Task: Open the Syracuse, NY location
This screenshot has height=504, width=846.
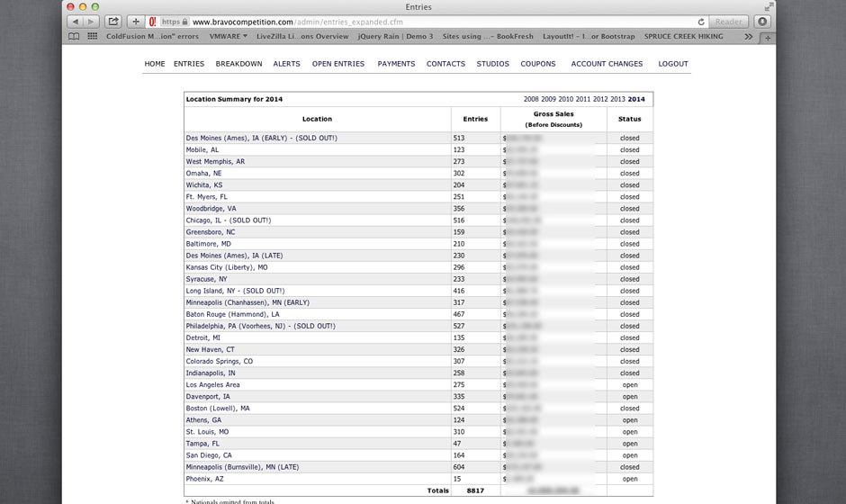Action: point(207,279)
